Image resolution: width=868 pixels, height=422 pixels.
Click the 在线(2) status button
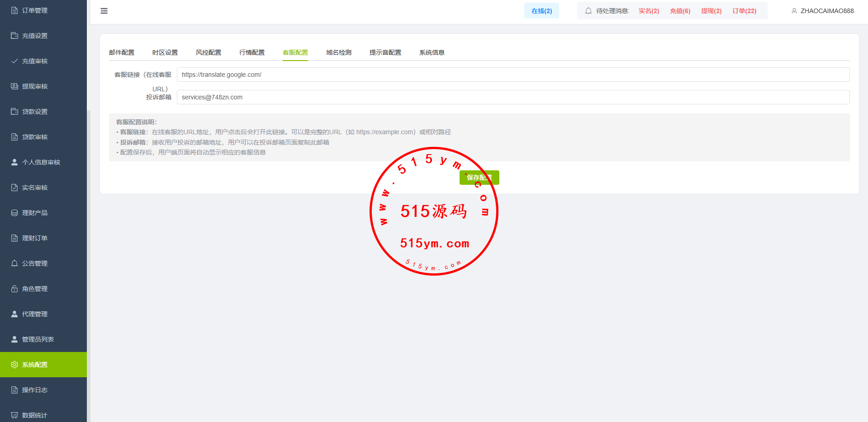click(x=541, y=11)
